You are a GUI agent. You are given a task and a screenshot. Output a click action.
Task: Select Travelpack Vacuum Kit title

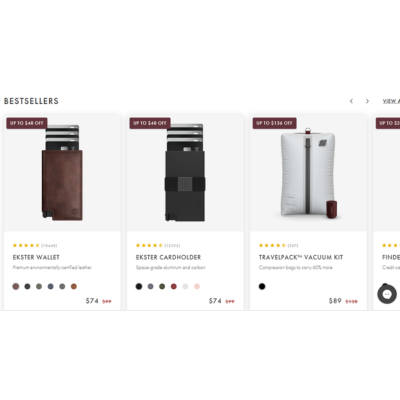click(x=301, y=257)
